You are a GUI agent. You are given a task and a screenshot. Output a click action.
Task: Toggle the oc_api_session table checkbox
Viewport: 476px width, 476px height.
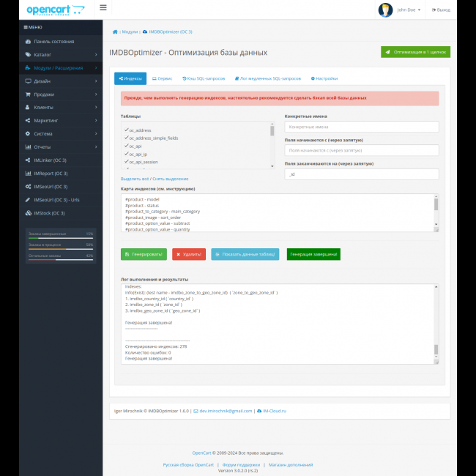(127, 161)
